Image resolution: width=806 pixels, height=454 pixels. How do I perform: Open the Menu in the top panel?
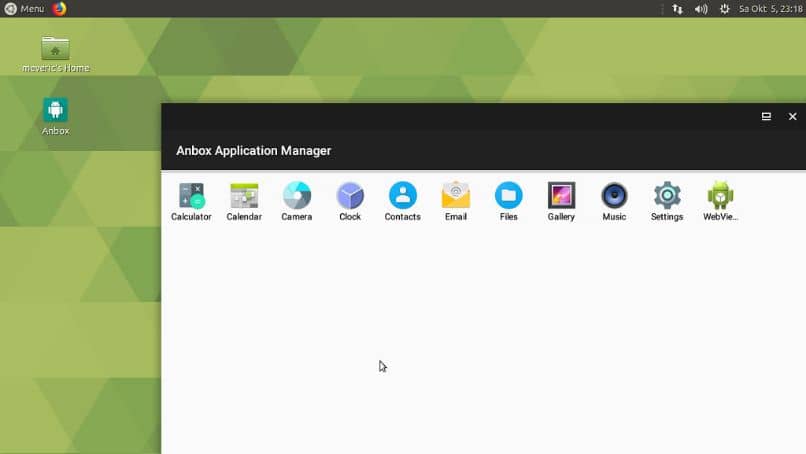[24, 9]
